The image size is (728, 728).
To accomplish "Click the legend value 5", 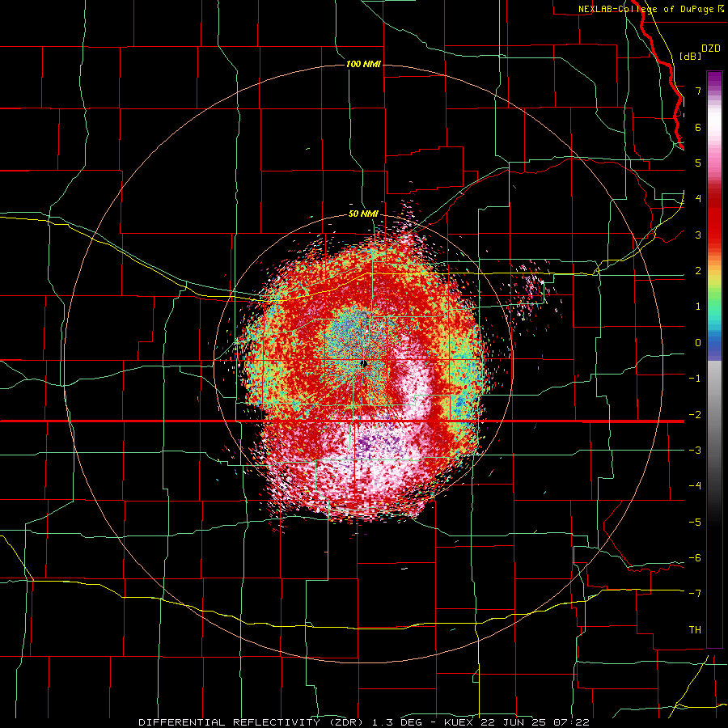I will (698, 163).
